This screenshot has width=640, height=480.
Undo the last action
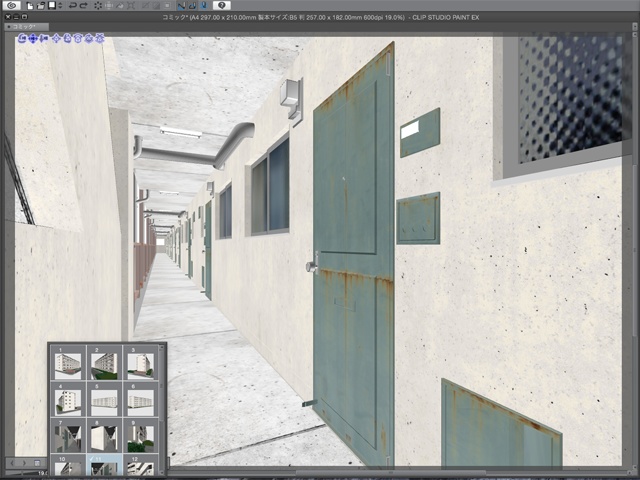point(73,6)
